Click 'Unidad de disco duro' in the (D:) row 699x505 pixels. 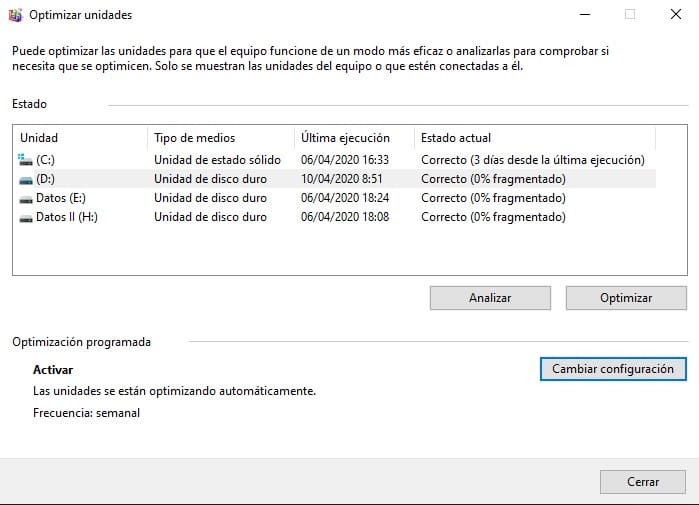[210, 179]
